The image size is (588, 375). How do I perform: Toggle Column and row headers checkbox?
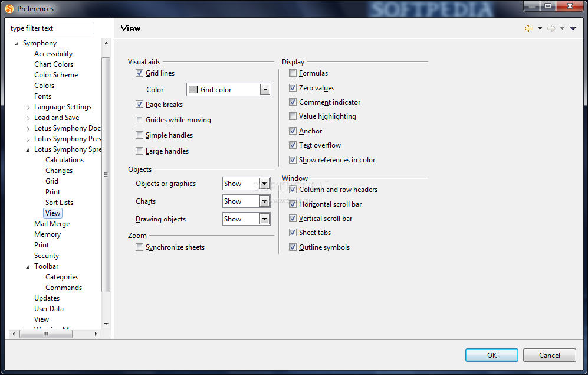coord(293,190)
